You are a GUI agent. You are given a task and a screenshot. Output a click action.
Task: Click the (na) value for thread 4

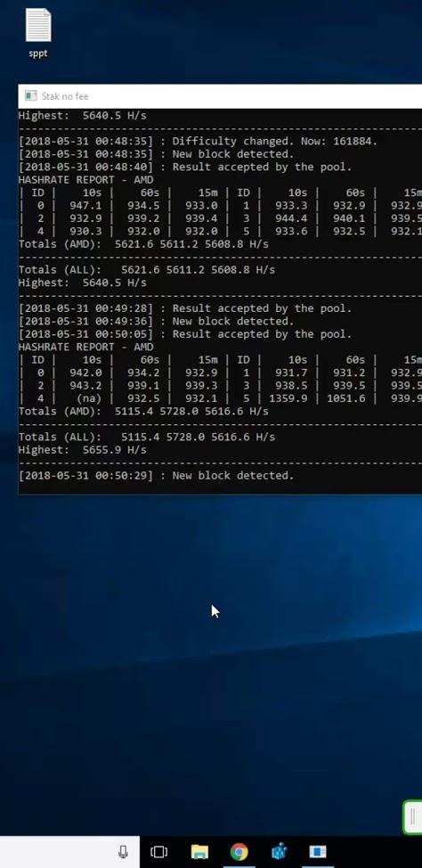click(x=88, y=398)
